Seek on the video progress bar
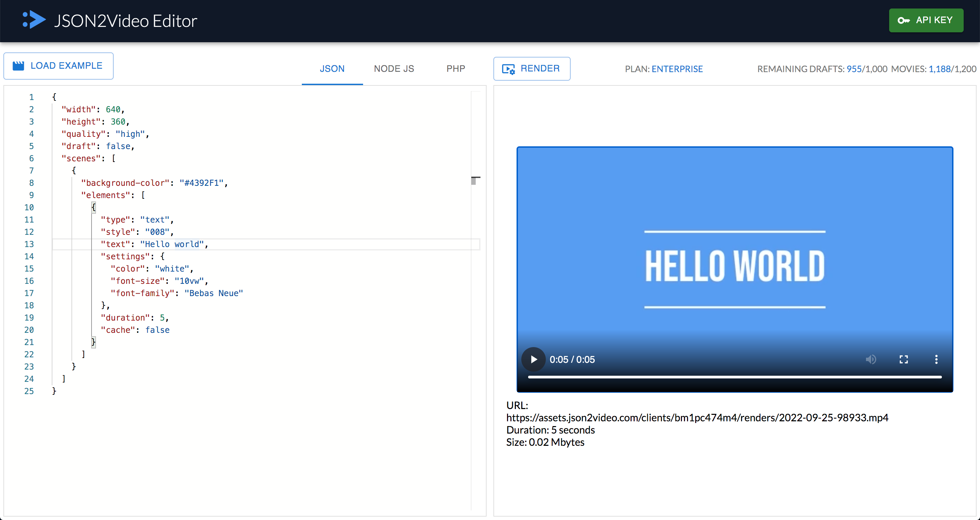The image size is (980, 520). 735,377
